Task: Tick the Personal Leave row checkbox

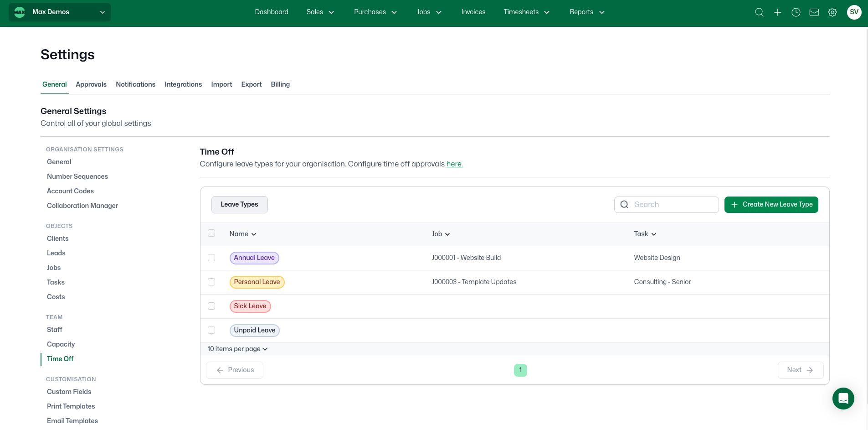Action: tap(211, 282)
